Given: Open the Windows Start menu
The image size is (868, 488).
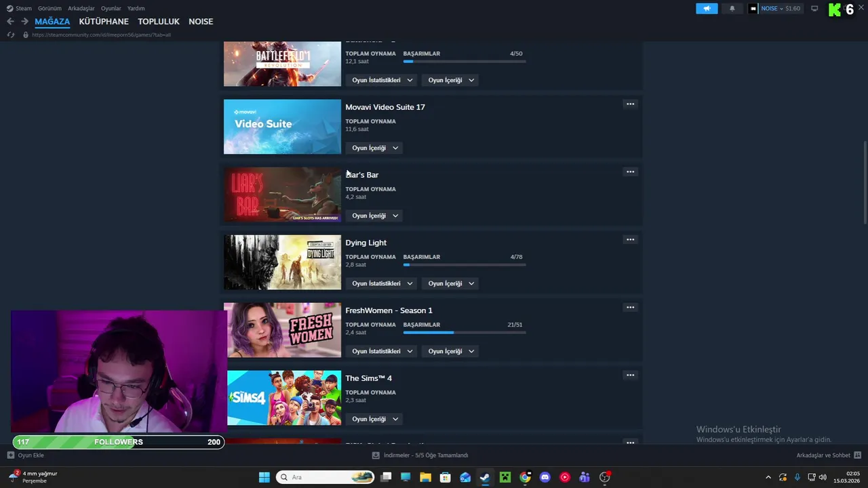Looking at the screenshot, I should pos(264,477).
